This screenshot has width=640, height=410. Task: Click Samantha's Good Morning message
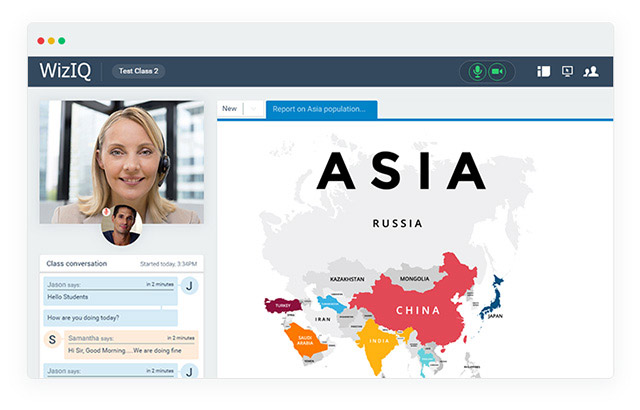pyautogui.click(x=130, y=351)
